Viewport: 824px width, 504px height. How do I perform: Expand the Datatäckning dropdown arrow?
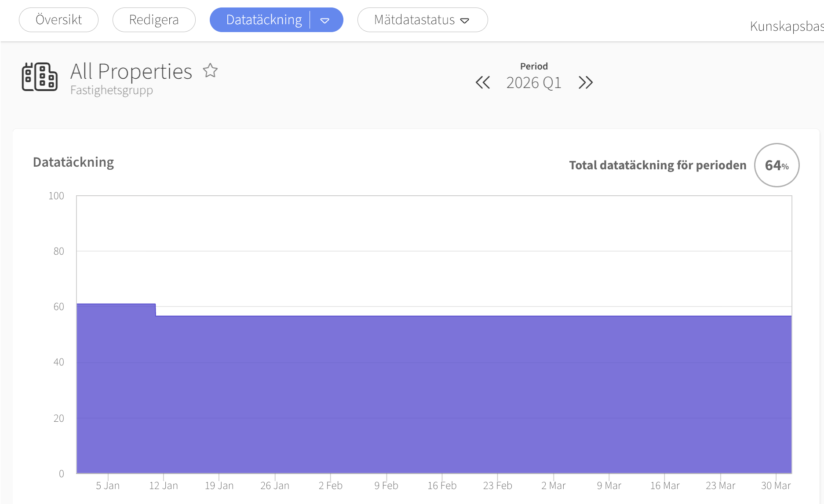[325, 20]
